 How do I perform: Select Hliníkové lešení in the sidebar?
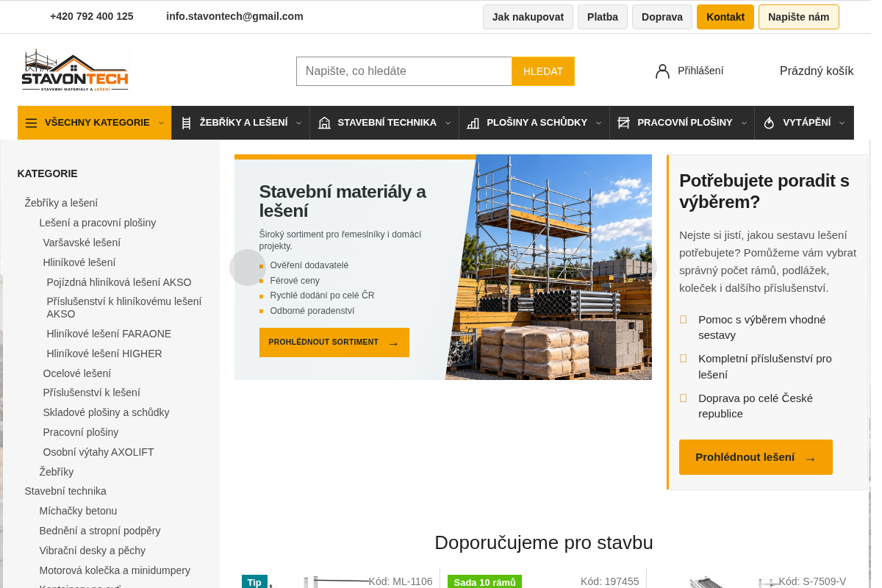point(79,262)
